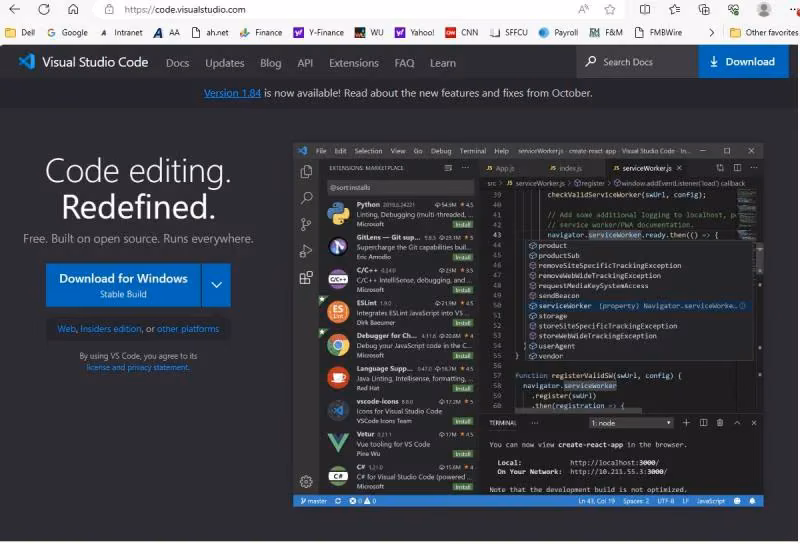Open Learn navigation item
This screenshot has height=544, width=800.
tap(442, 63)
